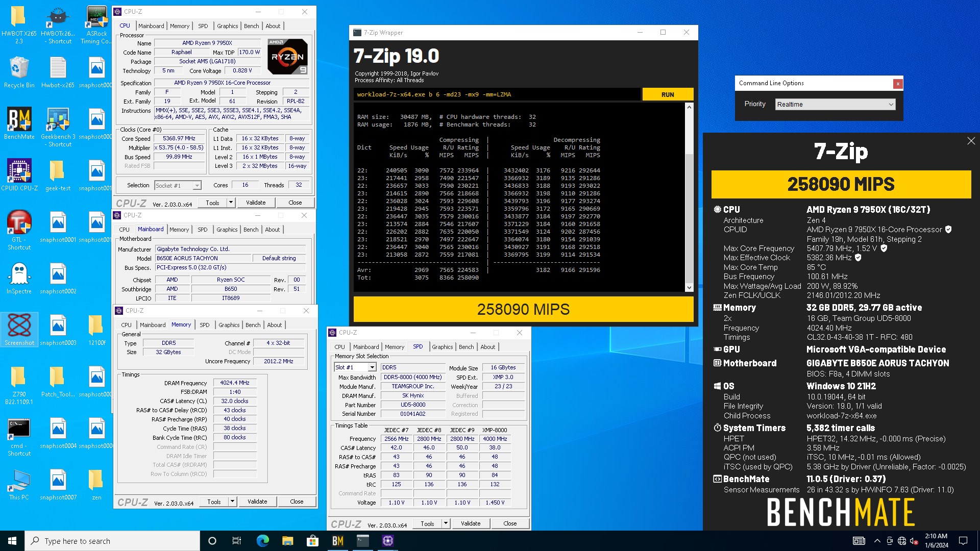Screen dimensions: 980x551
Task: Open clock showing 2:10 AM
Action: tap(937, 541)
